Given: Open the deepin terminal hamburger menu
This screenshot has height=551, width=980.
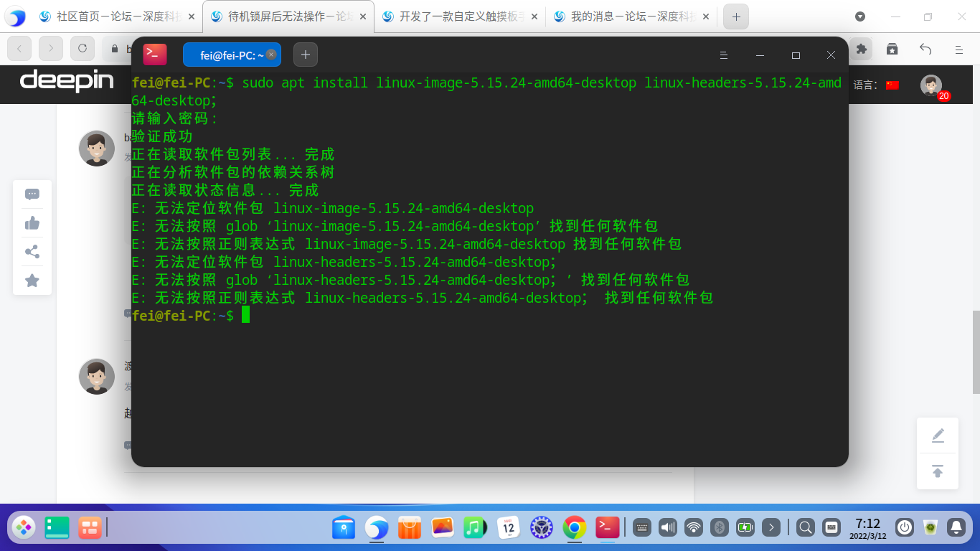Looking at the screenshot, I should pyautogui.click(x=723, y=55).
